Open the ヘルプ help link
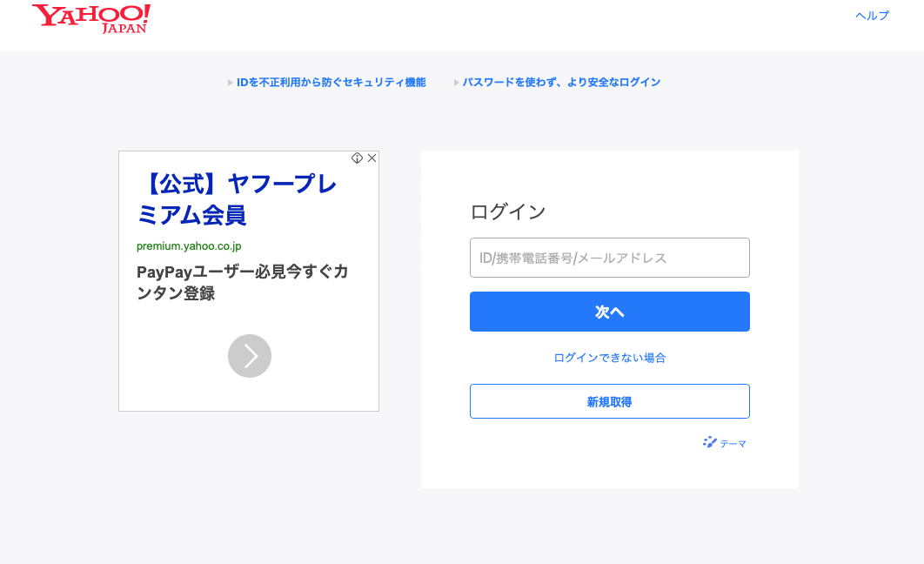The height and width of the screenshot is (564, 924). pyautogui.click(x=872, y=16)
